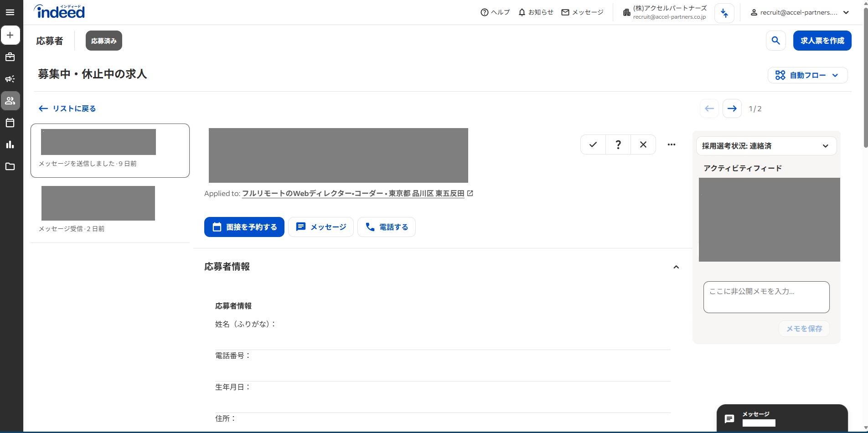Open the calendar icon in left sidebar
Screen dimensions: 868x433
point(10,123)
